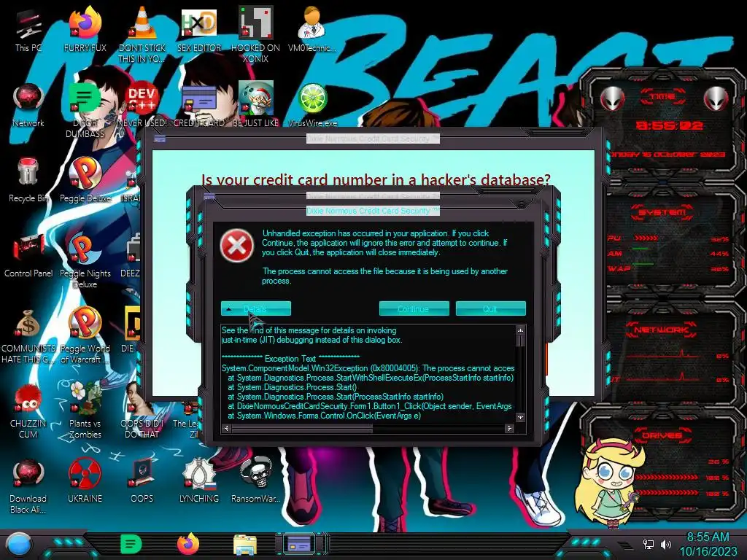This screenshot has width=747, height=560.
Task: Click the red error X icon in dialog
Action: click(x=237, y=246)
